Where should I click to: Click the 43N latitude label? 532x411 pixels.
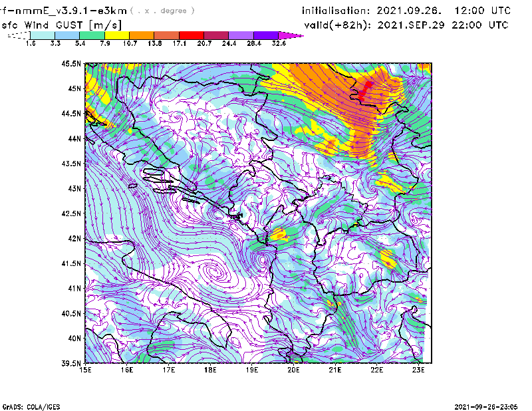74,188
